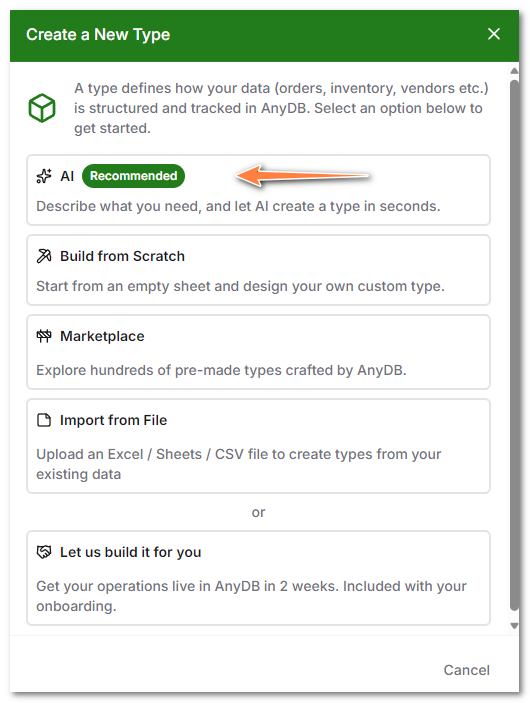The height and width of the screenshot is (703, 530).
Task: Click the green cube type icon
Action: (x=42, y=108)
